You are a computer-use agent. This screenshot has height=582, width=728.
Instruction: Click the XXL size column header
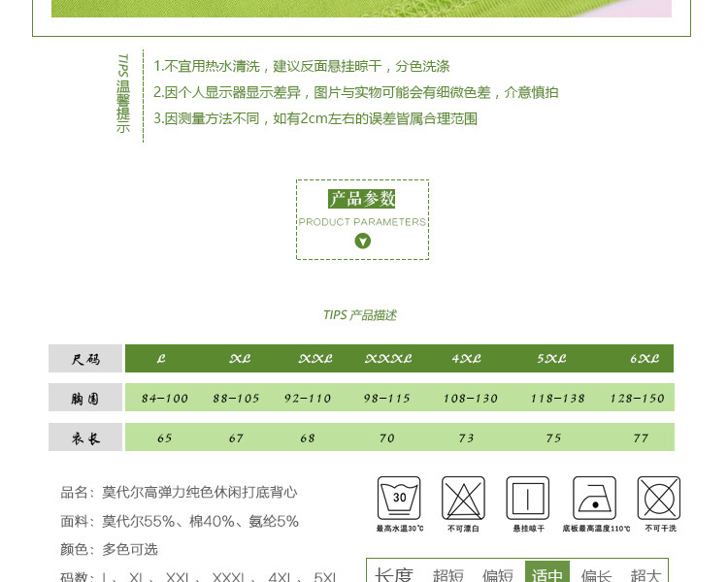(315, 359)
